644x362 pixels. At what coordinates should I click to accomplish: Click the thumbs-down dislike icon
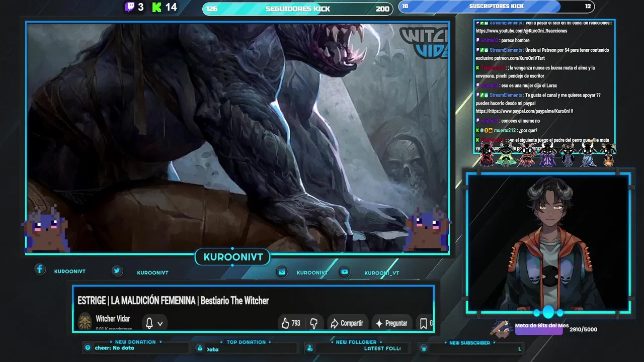tap(314, 323)
